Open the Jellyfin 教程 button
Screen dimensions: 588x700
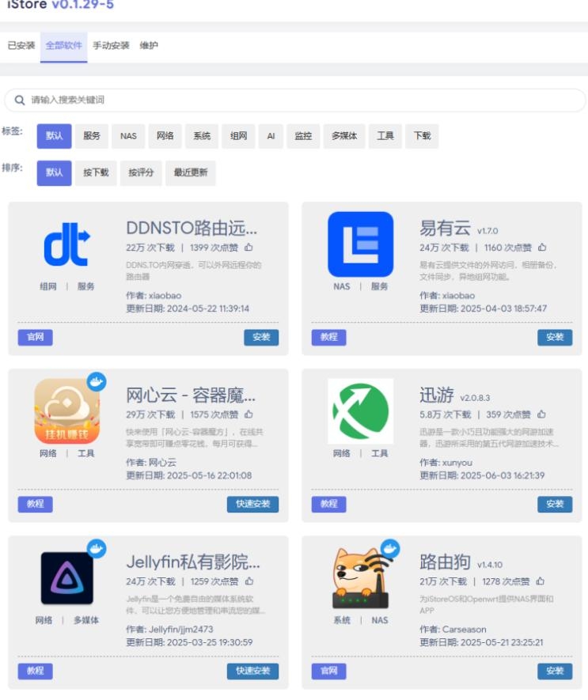point(36,671)
